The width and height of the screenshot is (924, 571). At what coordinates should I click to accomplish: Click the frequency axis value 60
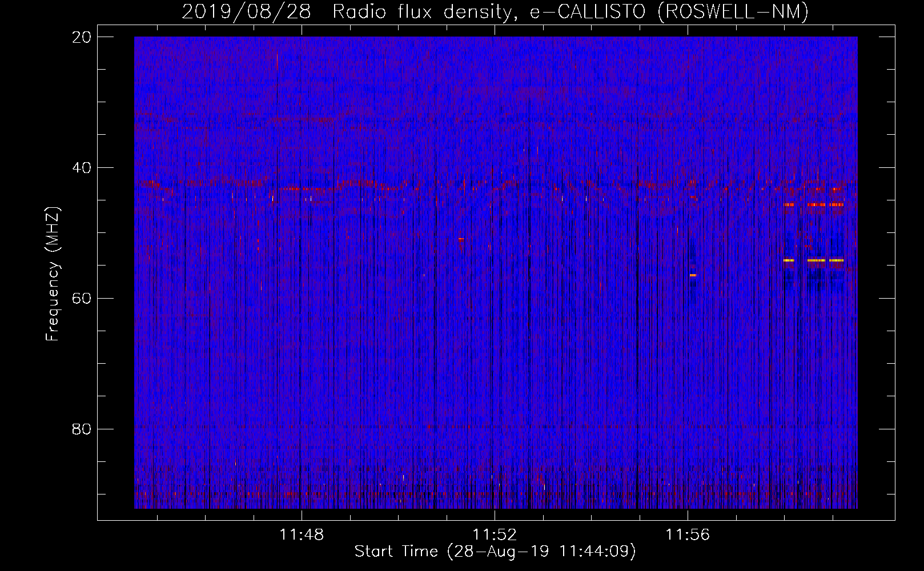pyautogui.click(x=82, y=298)
